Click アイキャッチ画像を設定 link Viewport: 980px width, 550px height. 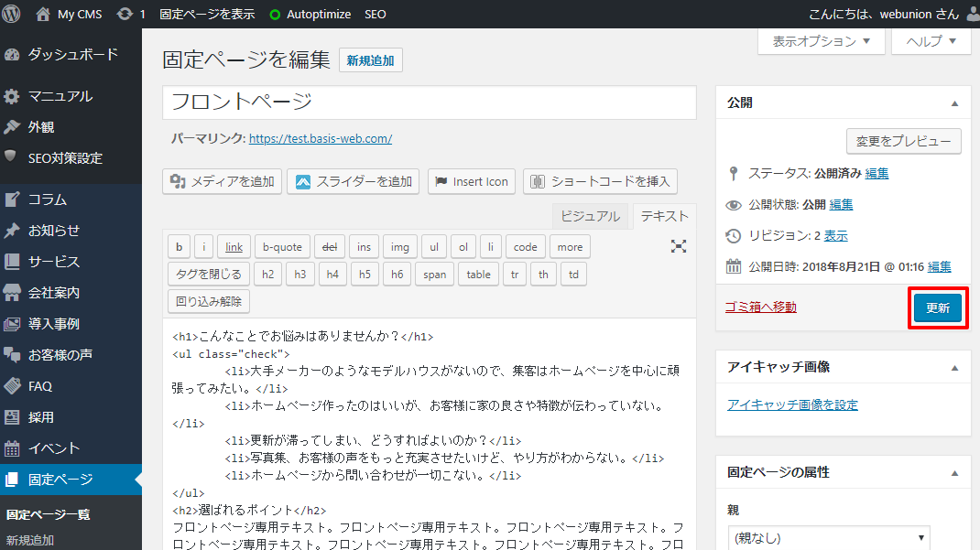click(x=792, y=404)
